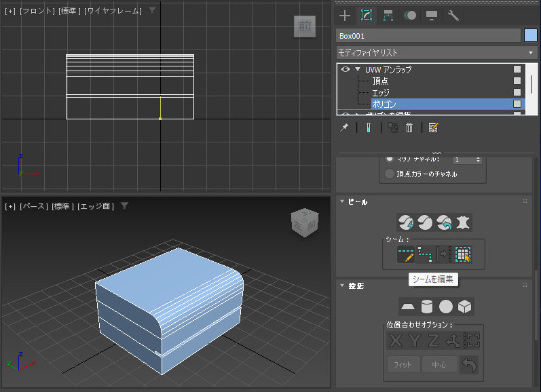Image resolution: width=541 pixels, height=392 pixels.
Task: Click the Peel Mode icon
Action: pyautogui.click(x=425, y=222)
